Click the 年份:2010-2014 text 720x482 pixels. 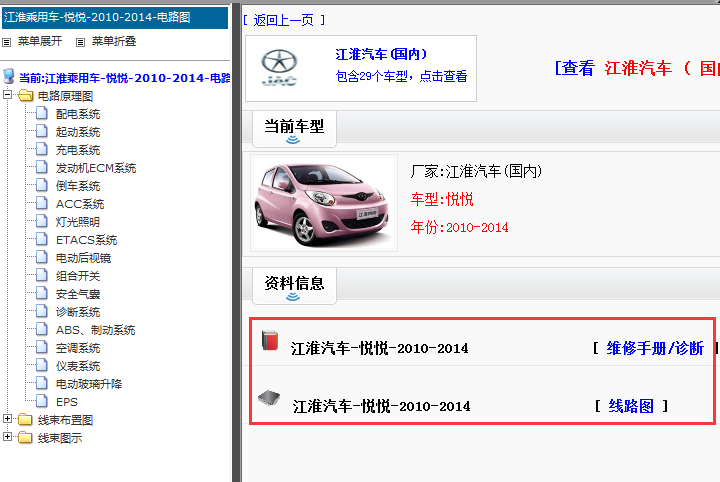pyautogui.click(x=460, y=227)
